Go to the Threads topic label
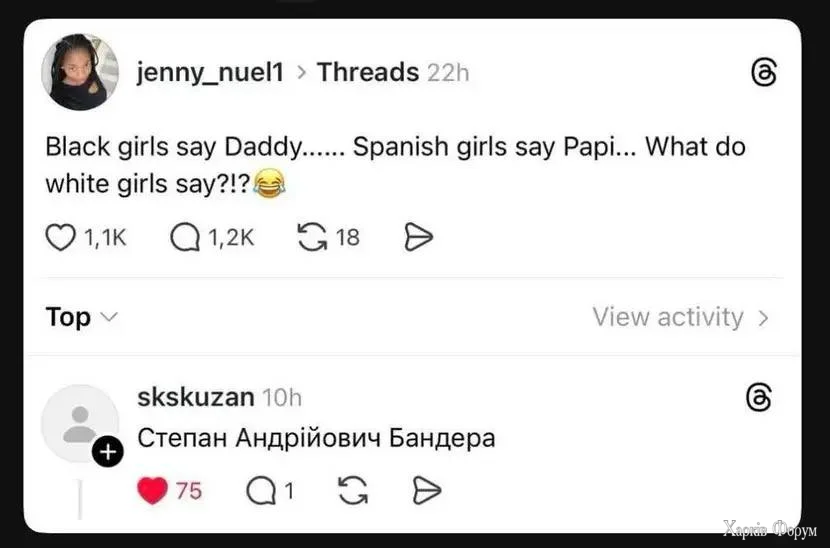The height and width of the screenshot is (548, 830). tap(368, 73)
